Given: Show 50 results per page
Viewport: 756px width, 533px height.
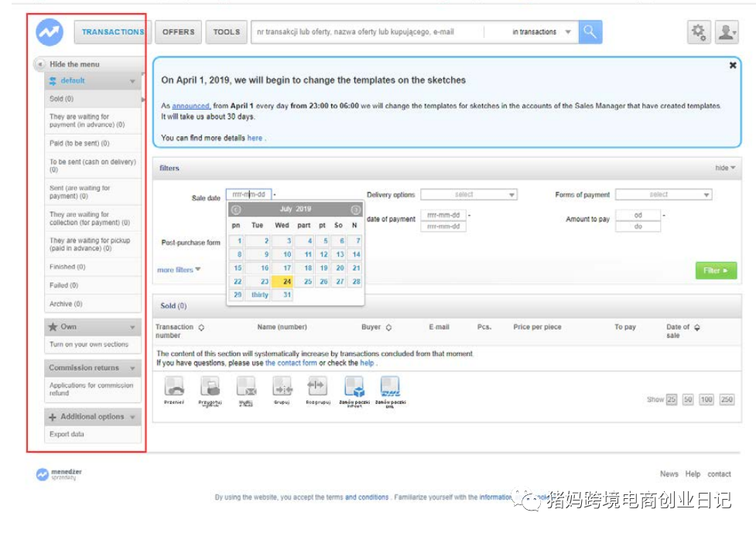Looking at the screenshot, I should 688,400.
